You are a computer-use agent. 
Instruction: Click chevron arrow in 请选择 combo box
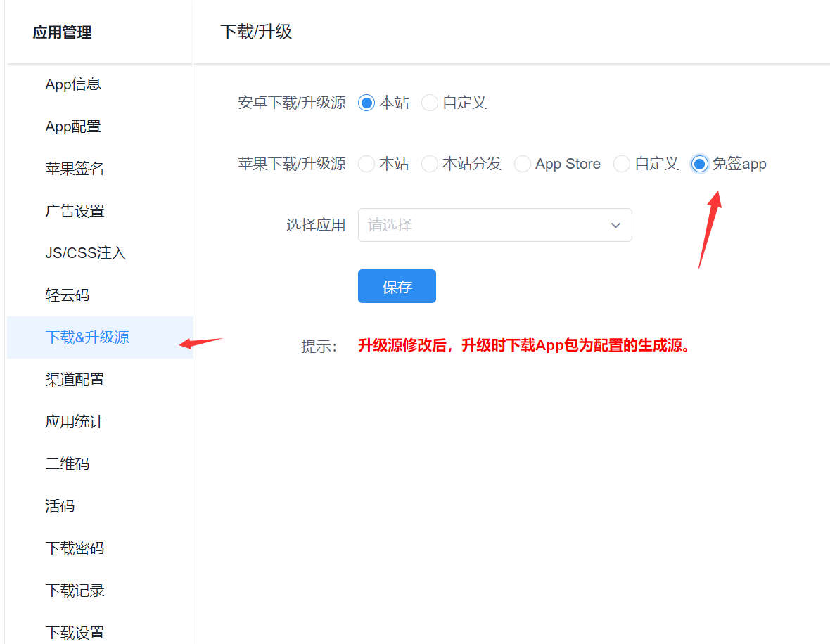click(615, 226)
